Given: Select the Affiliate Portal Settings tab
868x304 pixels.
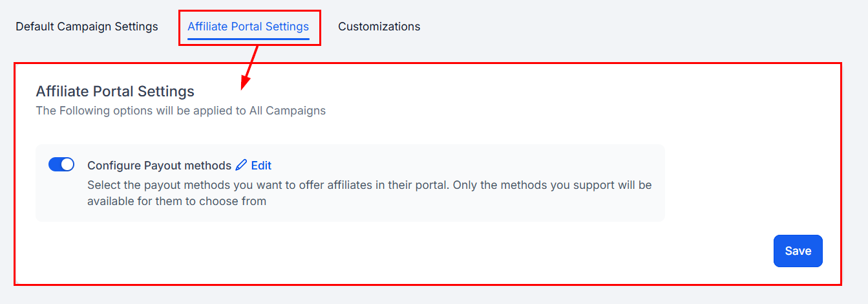Looking at the screenshot, I should click(248, 27).
